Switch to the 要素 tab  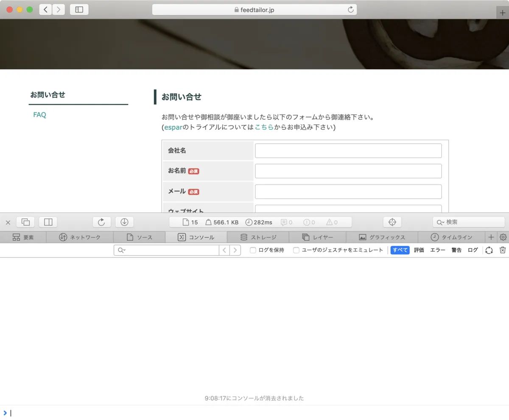pos(23,237)
